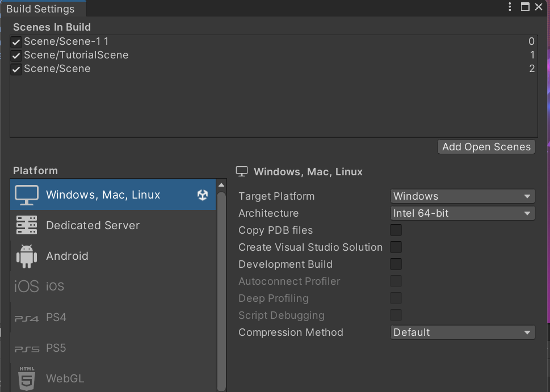Select the WebGL HTML5 icon
This screenshot has width=550, height=392.
26,378
